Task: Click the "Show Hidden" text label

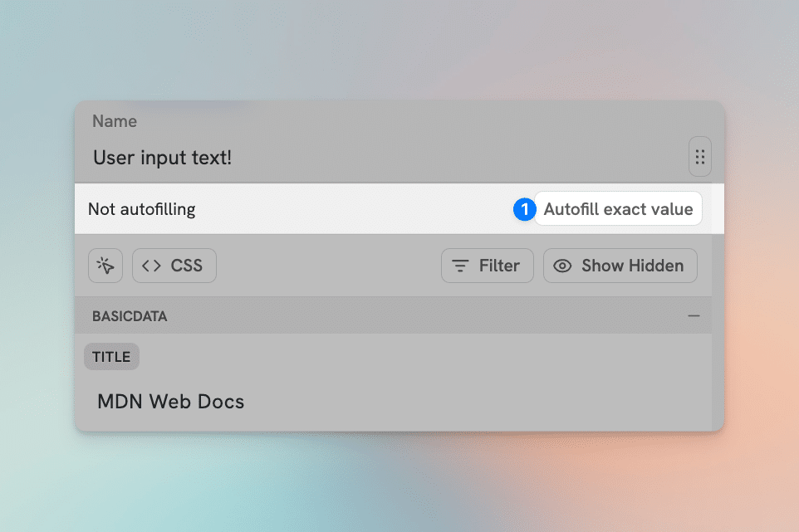Action: click(x=632, y=266)
